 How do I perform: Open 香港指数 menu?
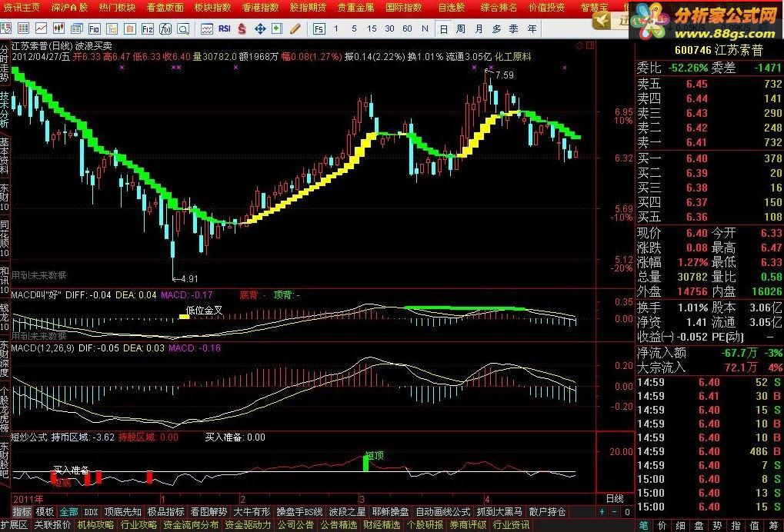click(261, 8)
